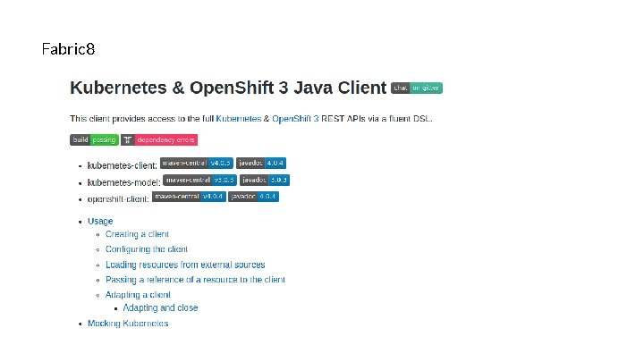Click the build passing badge
Viewport: 644px width, 362px height.
click(x=94, y=140)
